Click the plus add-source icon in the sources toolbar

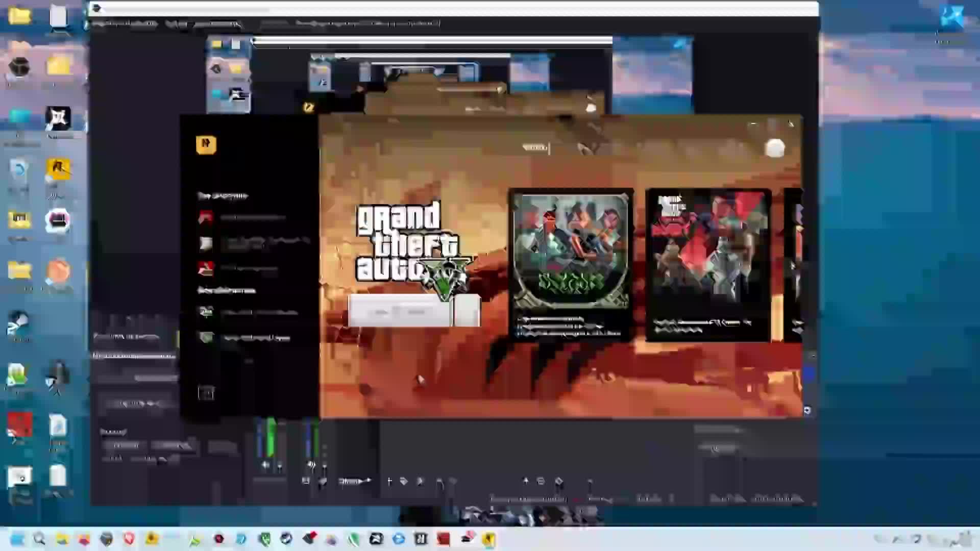(389, 481)
